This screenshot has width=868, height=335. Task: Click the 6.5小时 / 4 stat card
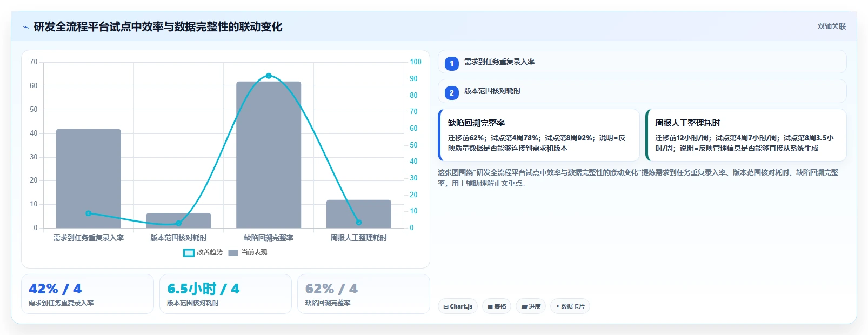[x=225, y=294]
